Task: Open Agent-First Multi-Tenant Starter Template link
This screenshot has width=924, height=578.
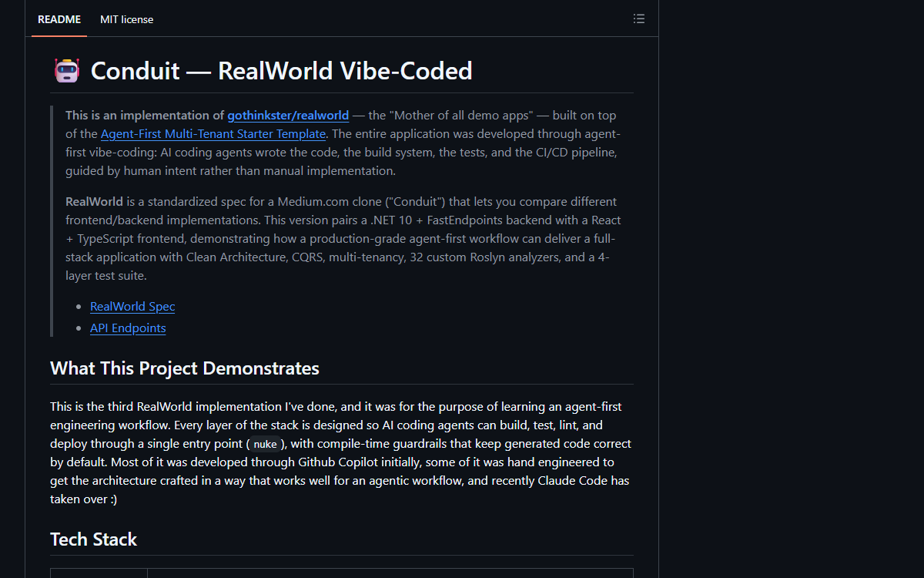Action: [x=213, y=134]
